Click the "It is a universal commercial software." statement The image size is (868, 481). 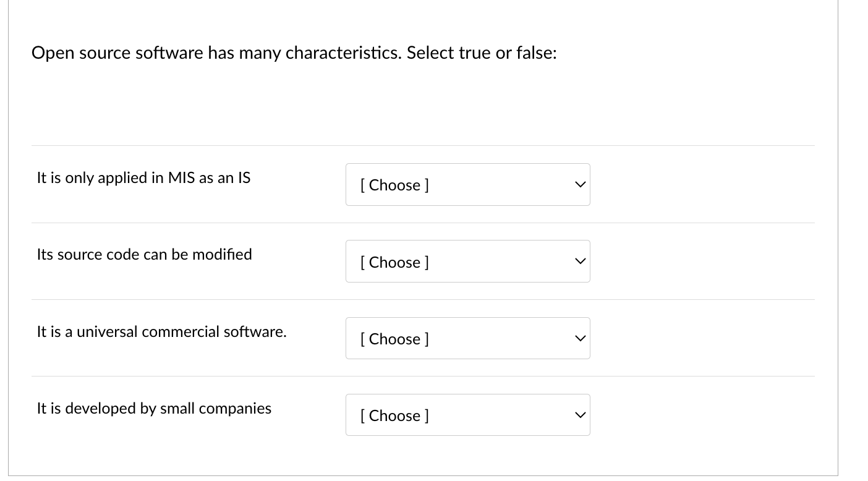(161, 332)
